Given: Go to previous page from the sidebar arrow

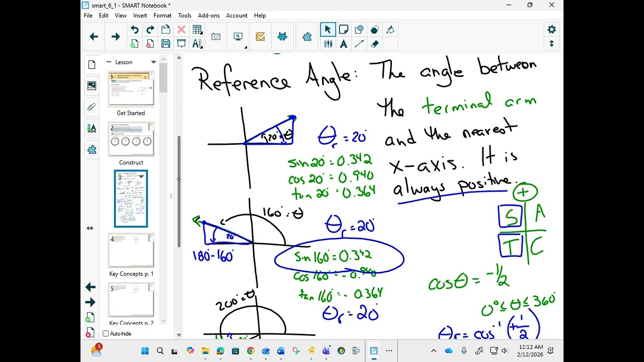Looking at the screenshot, I should 91,287.
